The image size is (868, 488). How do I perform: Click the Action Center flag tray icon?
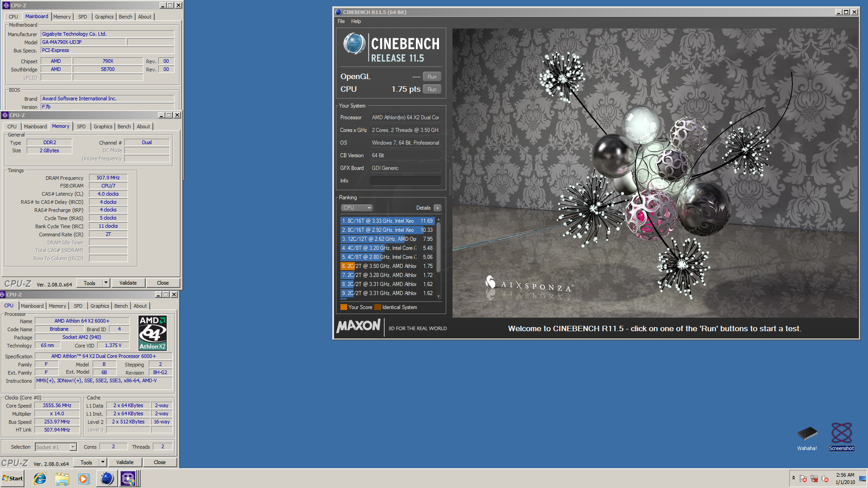pos(803,479)
